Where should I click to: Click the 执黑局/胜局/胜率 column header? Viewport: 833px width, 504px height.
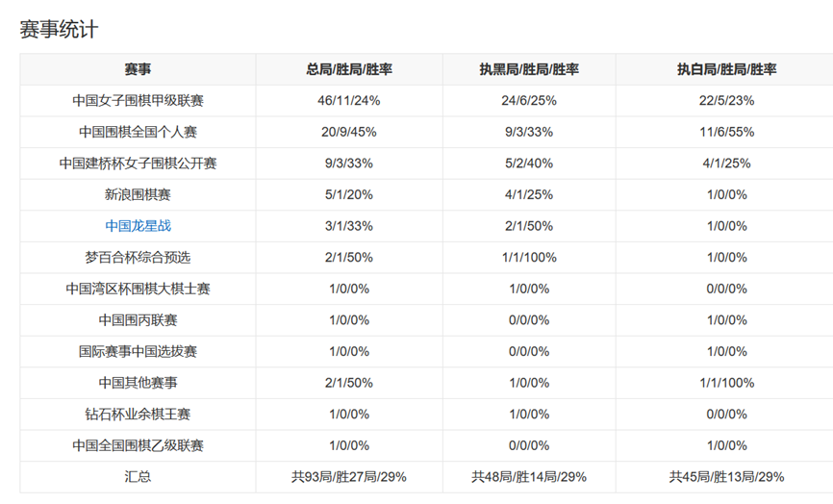pyautogui.click(x=529, y=69)
